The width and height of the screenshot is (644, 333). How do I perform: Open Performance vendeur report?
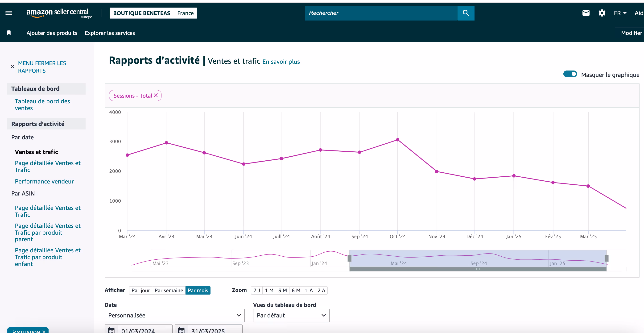(x=44, y=181)
